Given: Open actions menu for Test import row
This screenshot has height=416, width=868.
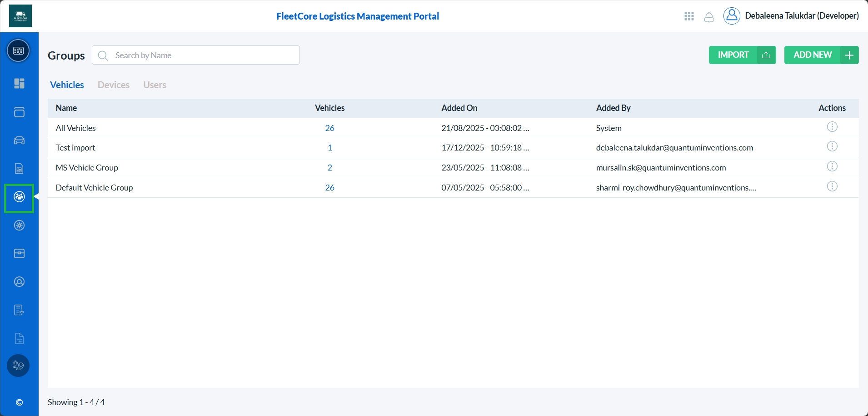Looking at the screenshot, I should coord(832,146).
